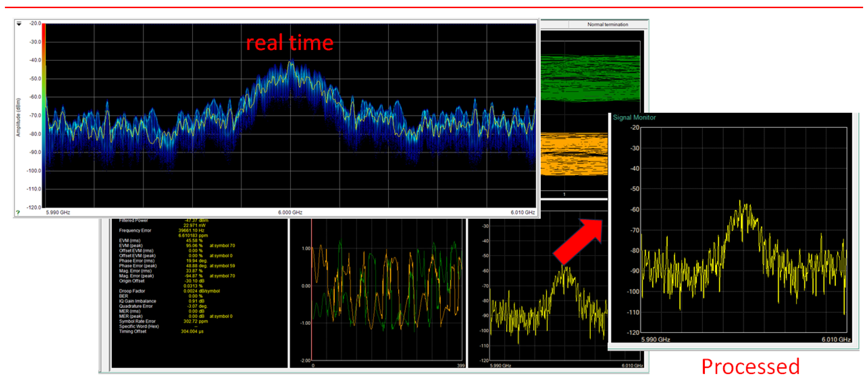
Task: Click the Normal termination status field
Action: point(607,25)
